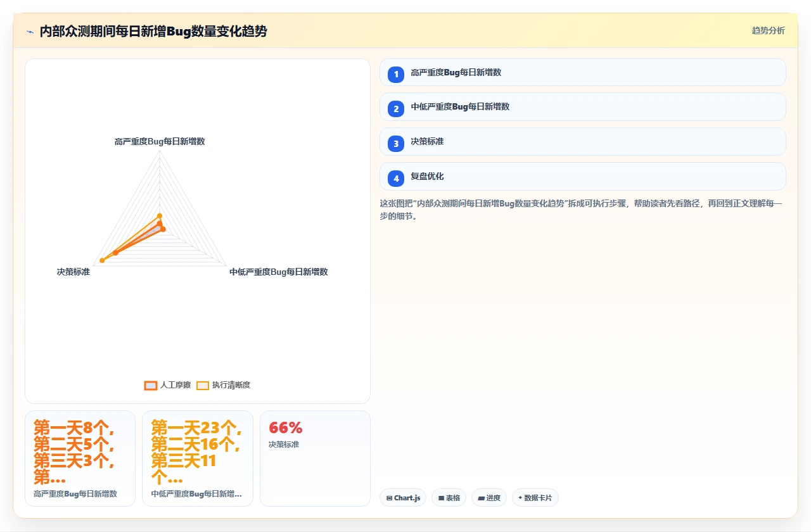
Task: Select the 复盘优化 step row
Action: pos(582,177)
